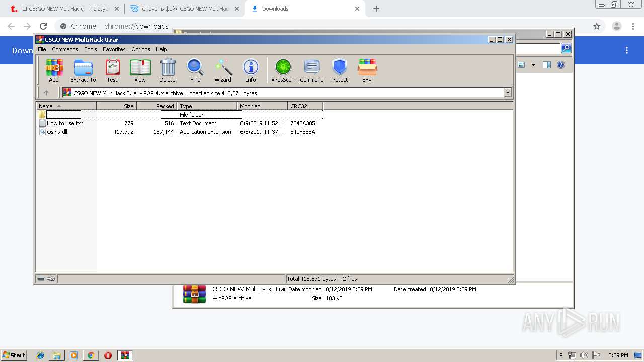Open the Find magnifier tool
The image size is (644, 362).
tap(195, 70)
